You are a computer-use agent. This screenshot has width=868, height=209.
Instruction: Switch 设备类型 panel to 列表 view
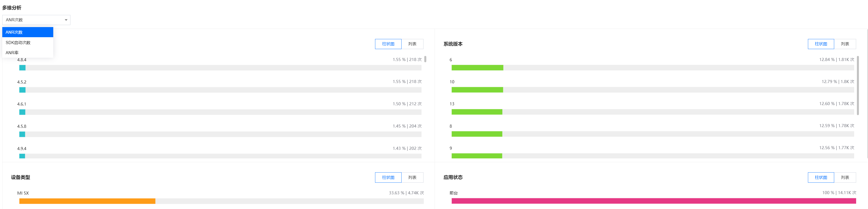[x=412, y=177]
